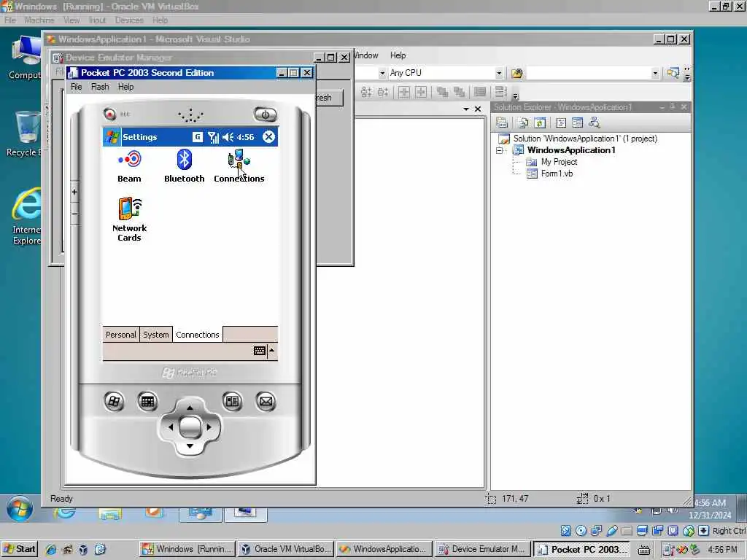Select My Project in Solution Explorer

click(559, 162)
